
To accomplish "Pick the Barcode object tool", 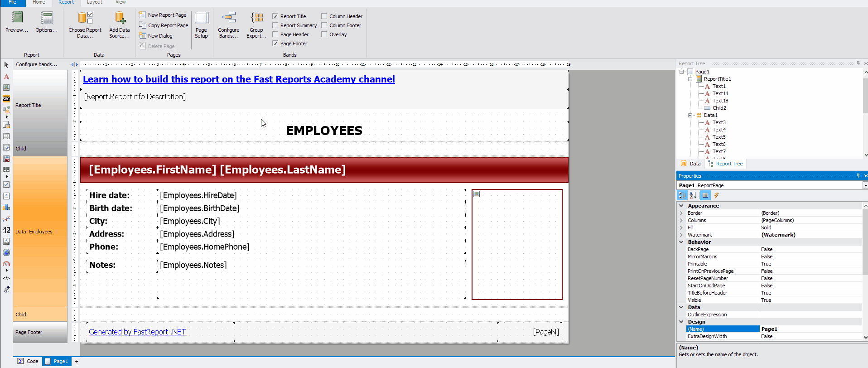I will (x=6, y=169).
